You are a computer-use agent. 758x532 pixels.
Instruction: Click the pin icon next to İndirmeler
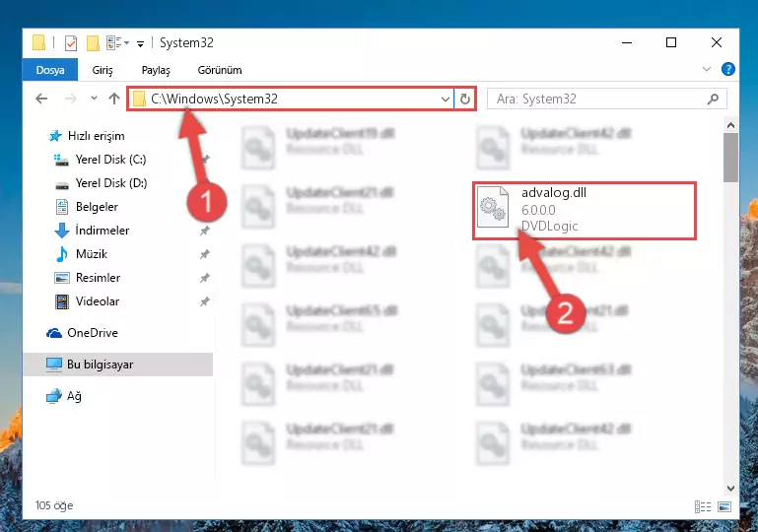point(205,231)
